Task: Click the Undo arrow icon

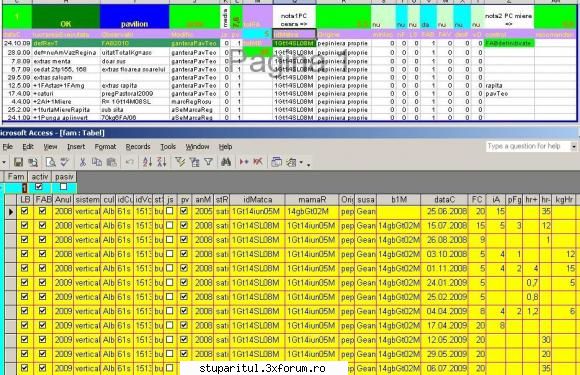Action: [129, 162]
